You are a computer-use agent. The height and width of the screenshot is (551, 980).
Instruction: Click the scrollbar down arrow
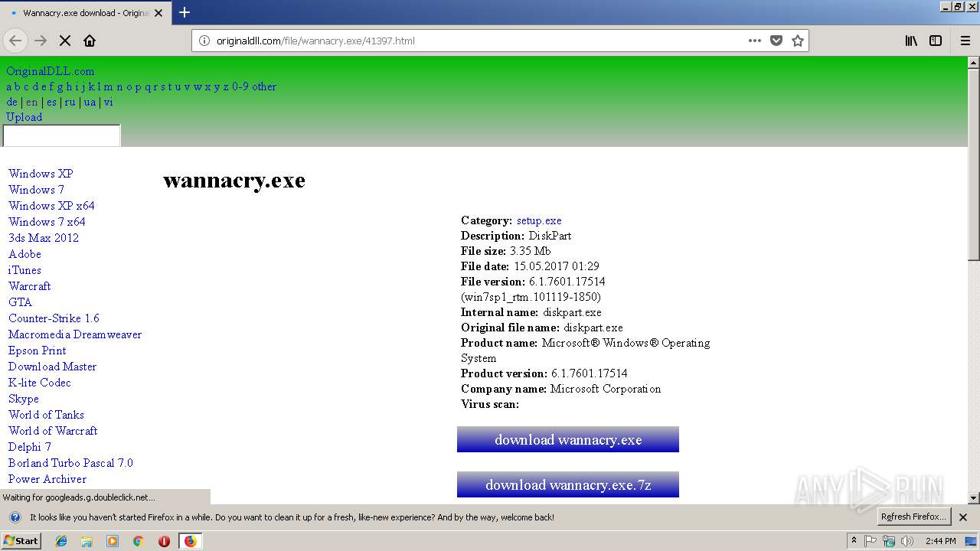pos(974,497)
